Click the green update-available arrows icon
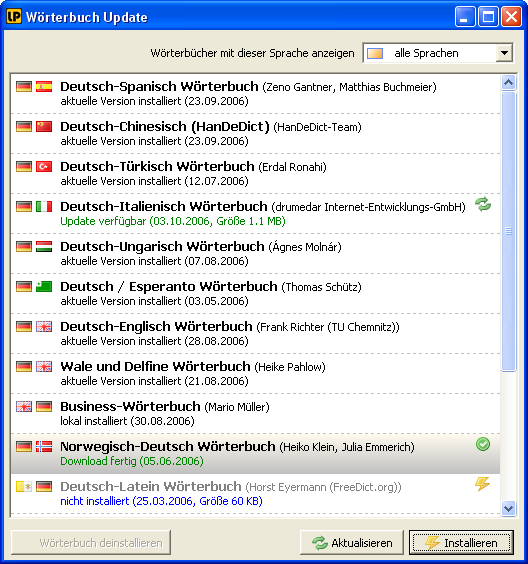This screenshot has width=528, height=564. (483, 204)
